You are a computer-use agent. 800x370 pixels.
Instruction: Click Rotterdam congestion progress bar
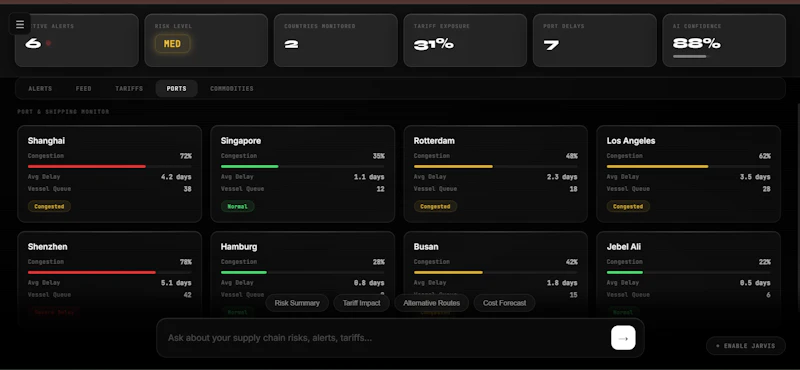(x=495, y=166)
